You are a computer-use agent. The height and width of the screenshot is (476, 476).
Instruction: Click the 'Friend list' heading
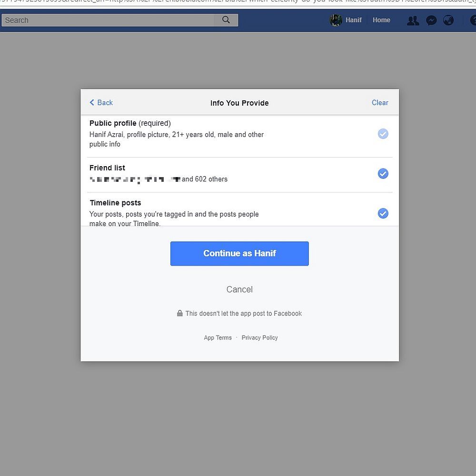(107, 168)
